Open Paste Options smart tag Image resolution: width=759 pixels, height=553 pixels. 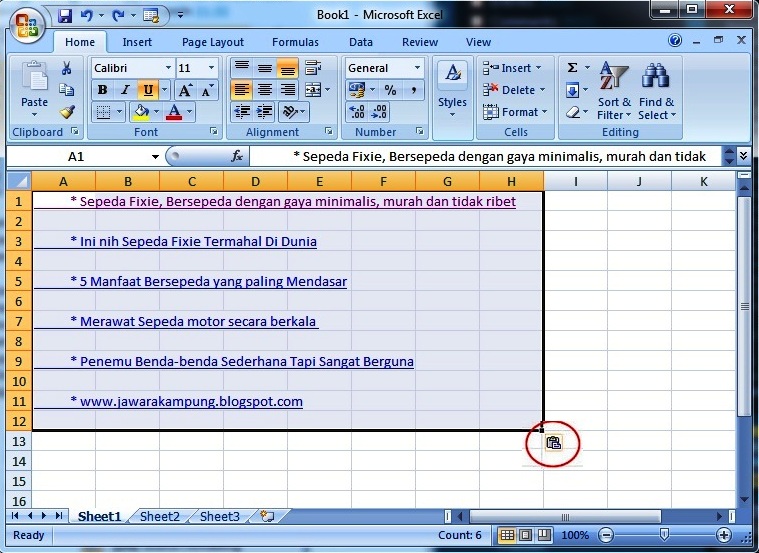553,443
